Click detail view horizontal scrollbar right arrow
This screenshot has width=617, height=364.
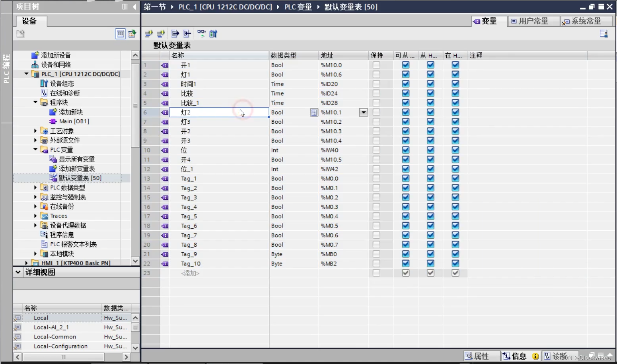pyautogui.click(x=127, y=357)
